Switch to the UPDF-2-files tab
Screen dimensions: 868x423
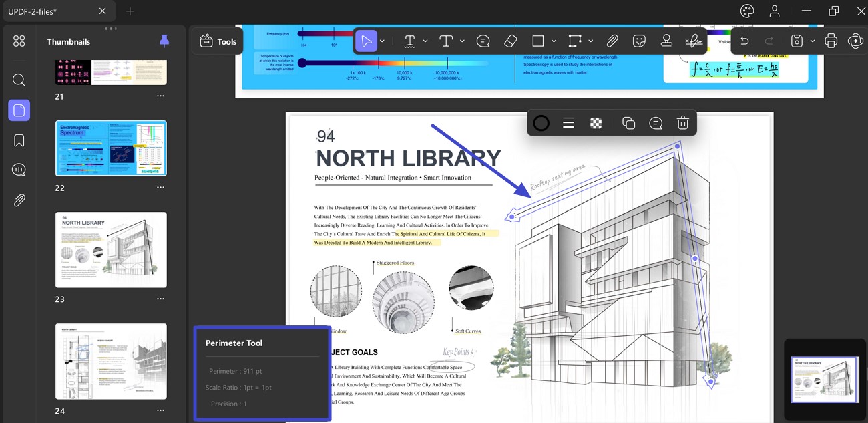(33, 11)
